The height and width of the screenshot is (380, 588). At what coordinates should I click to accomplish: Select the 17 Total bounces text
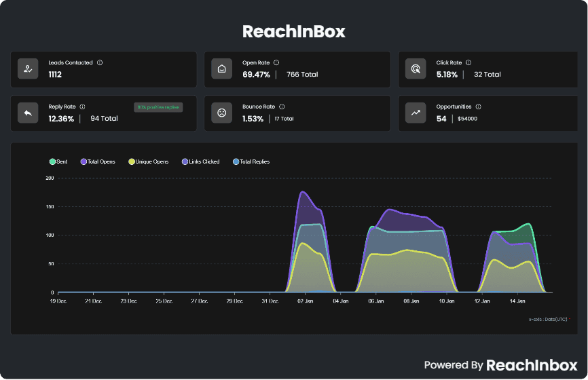tap(284, 119)
